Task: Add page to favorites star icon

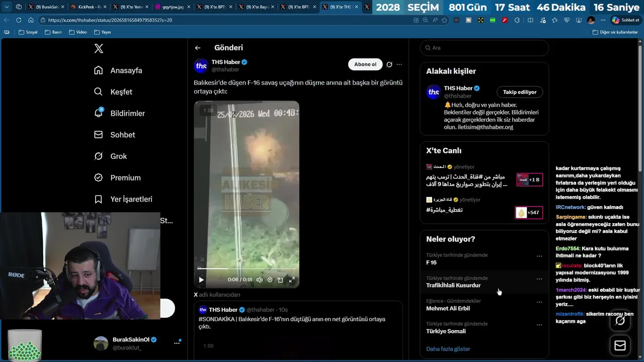Action: (x=444, y=20)
